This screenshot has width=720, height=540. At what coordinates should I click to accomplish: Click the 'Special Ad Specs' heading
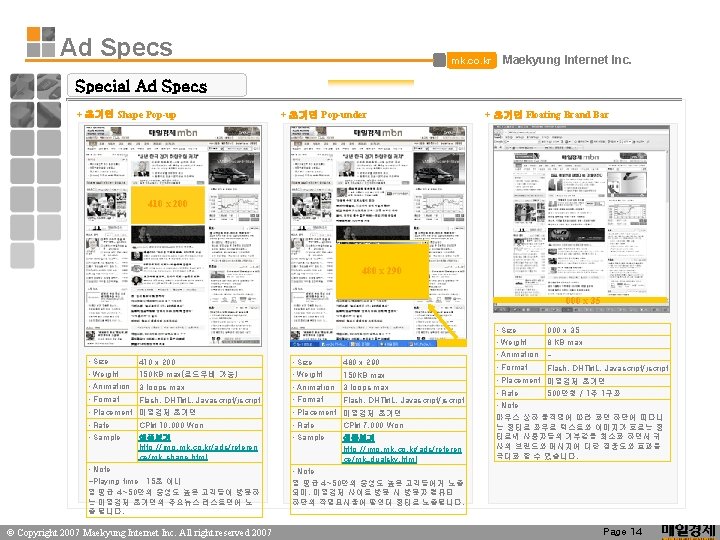tap(141, 86)
